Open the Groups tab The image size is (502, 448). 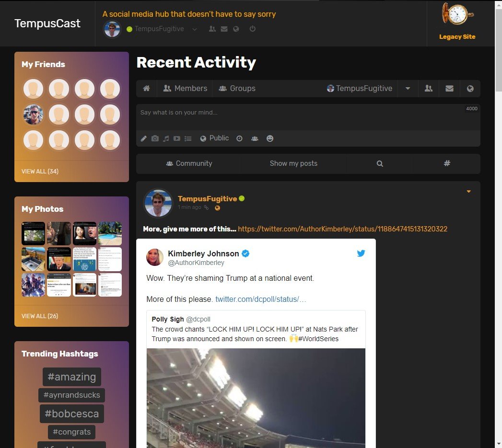pos(237,88)
